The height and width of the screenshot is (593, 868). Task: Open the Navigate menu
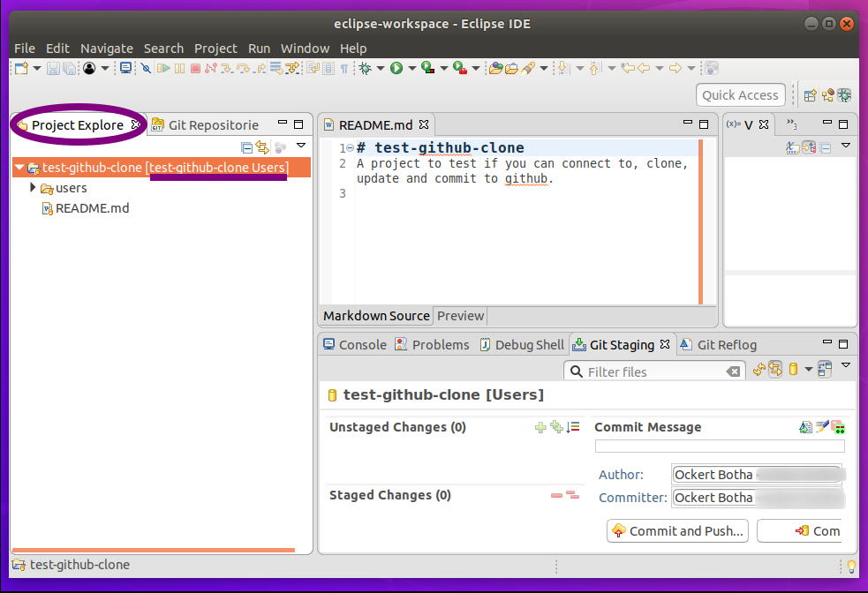[x=106, y=49]
